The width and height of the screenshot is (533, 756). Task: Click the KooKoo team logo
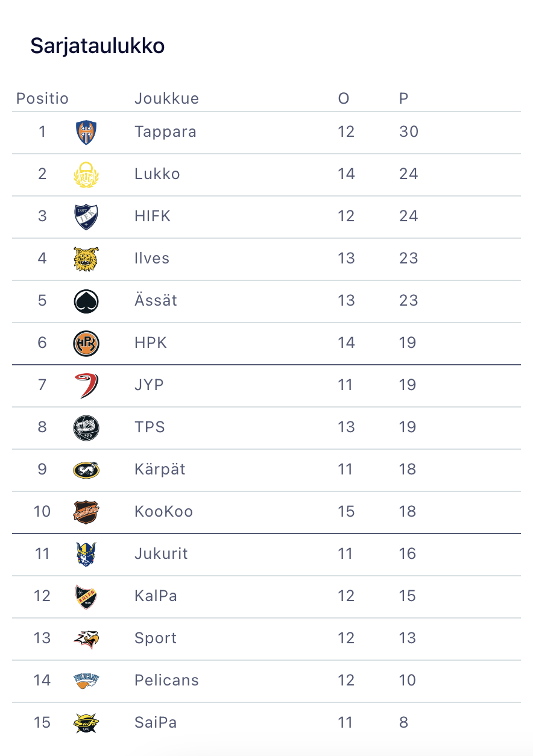coord(86,512)
